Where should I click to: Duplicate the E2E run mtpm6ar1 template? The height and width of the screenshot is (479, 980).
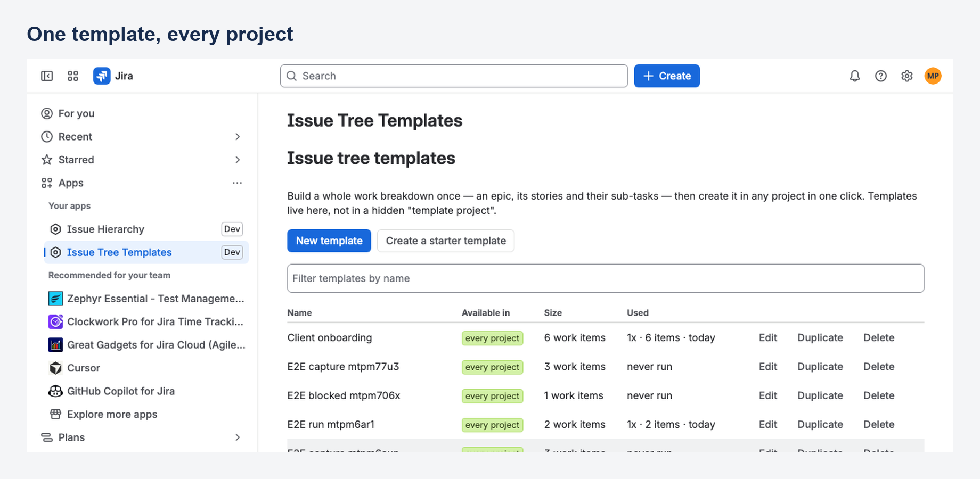pyautogui.click(x=820, y=425)
